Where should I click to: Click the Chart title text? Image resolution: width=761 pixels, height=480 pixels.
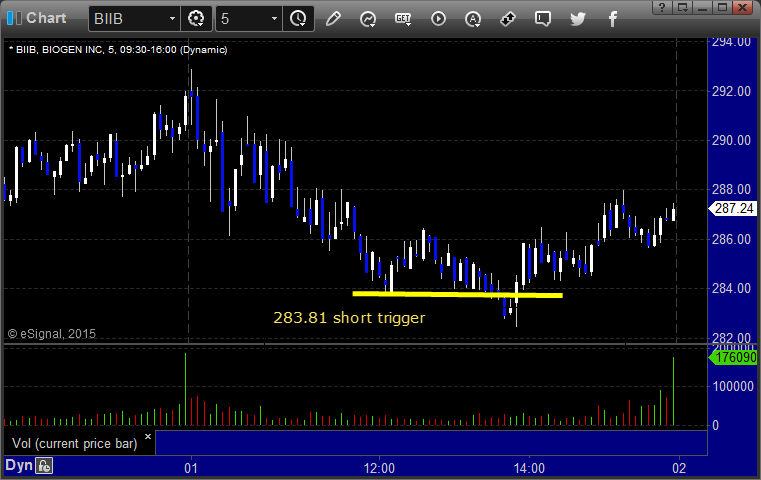point(46,18)
